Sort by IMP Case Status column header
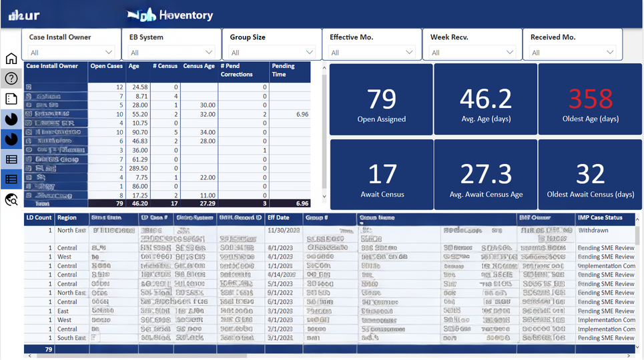644x360 pixels. (x=600, y=217)
